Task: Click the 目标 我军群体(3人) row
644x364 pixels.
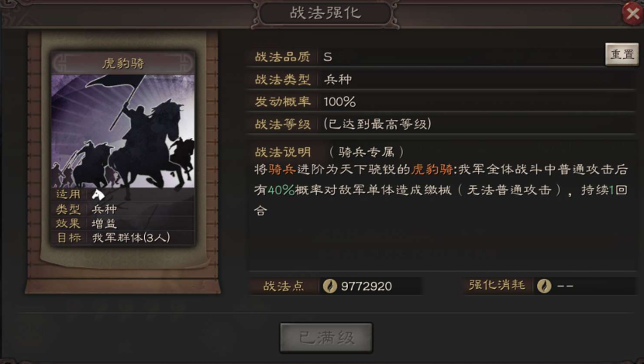Action: (122, 238)
